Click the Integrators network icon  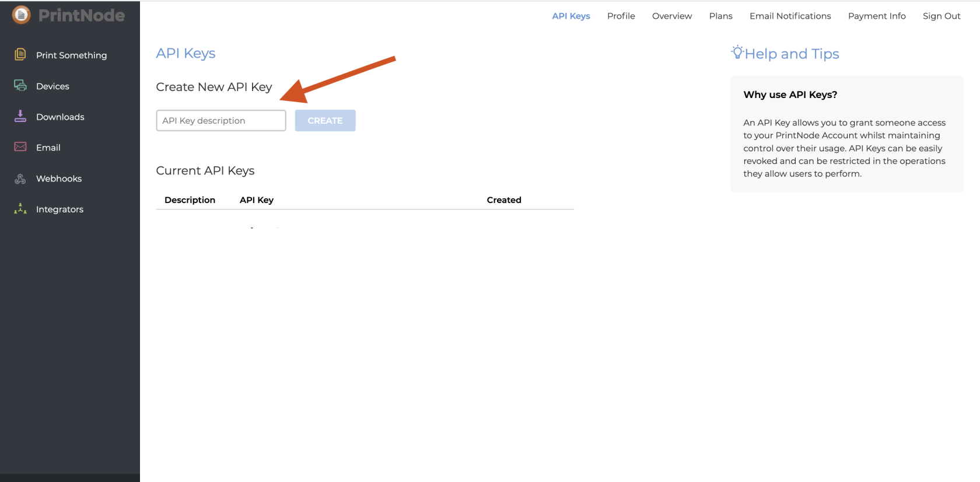tap(20, 209)
